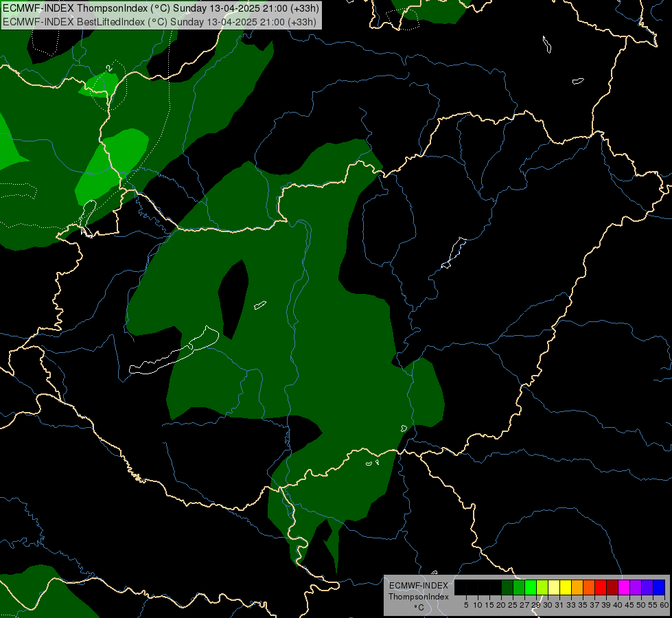Viewport: 672px width, 618px height.
Task: Select the violet 50–55 legend swatch
Action: [647, 587]
